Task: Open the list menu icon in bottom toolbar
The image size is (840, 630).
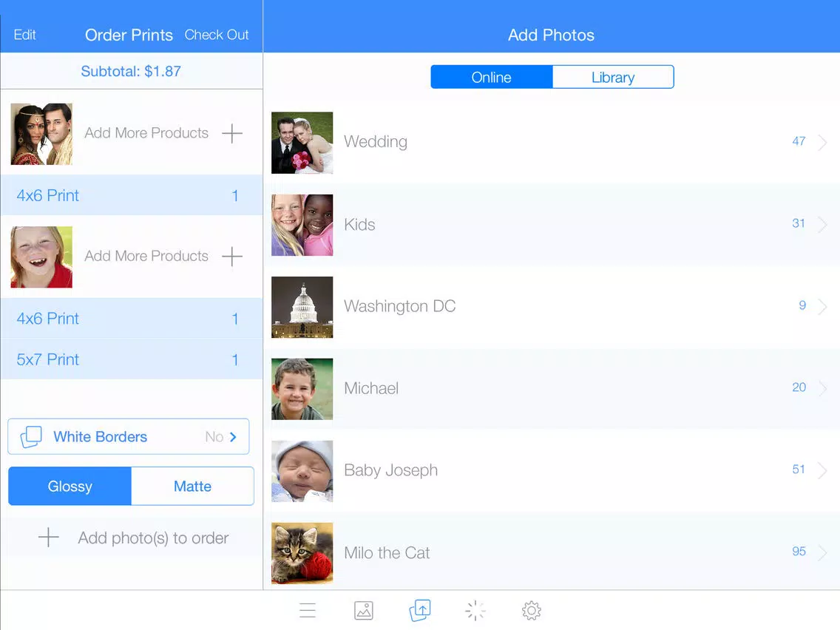Action: pos(308,610)
